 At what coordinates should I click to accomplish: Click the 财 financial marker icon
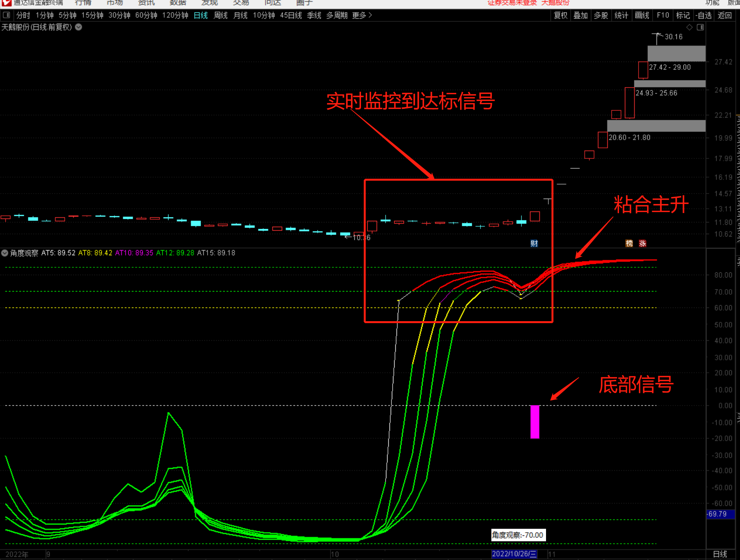534,244
